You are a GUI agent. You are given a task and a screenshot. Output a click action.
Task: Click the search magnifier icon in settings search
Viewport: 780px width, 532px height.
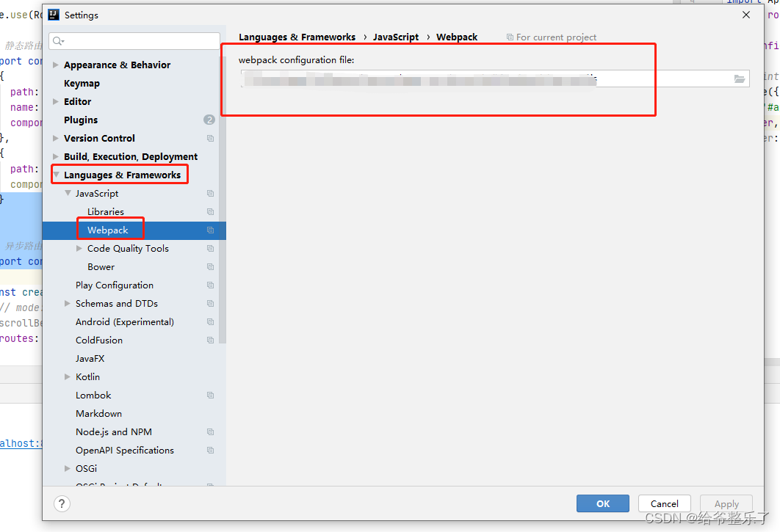tap(58, 41)
